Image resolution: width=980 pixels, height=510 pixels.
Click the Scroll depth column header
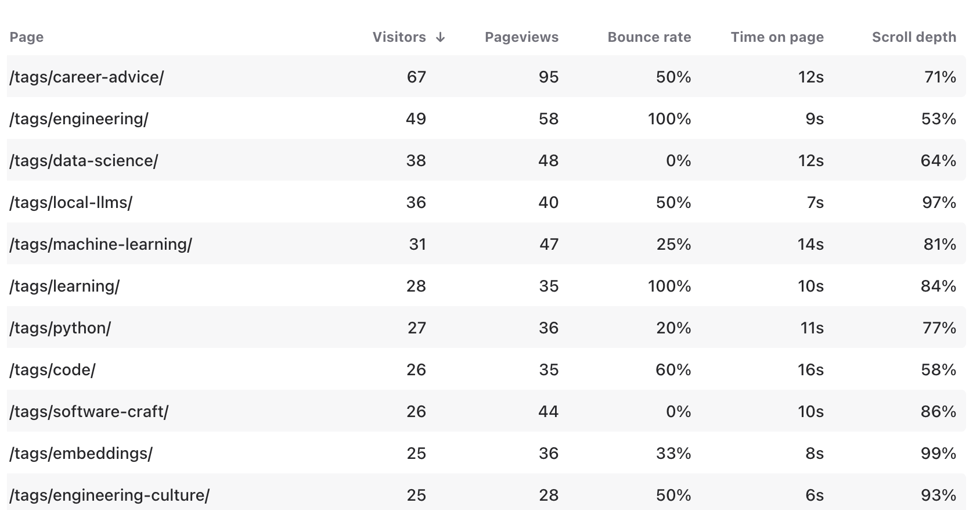pyautogui.click(x=914, y=37)
